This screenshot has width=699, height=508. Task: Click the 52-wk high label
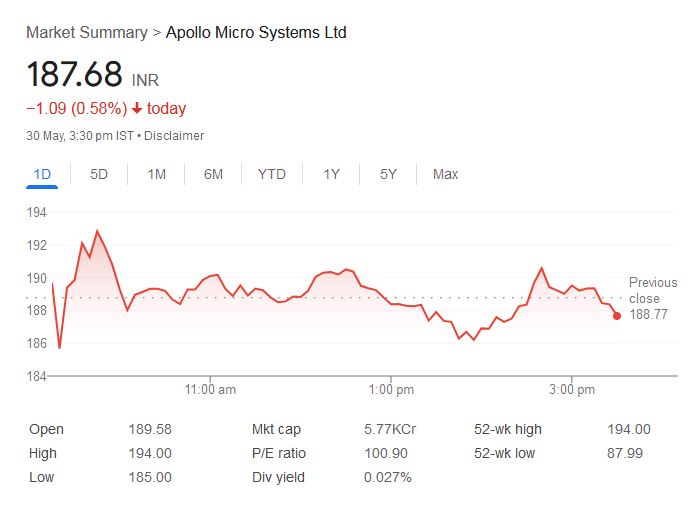coord(508,429)
